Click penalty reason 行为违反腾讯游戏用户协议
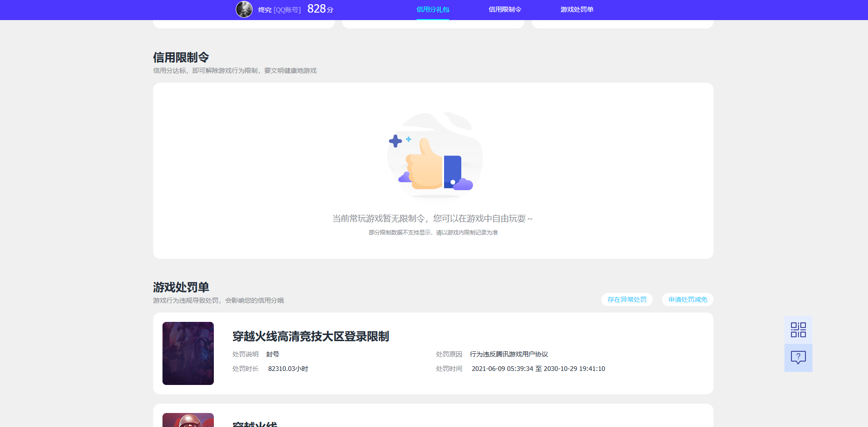This screenshot has height=427, width=868. pos(509,354)
